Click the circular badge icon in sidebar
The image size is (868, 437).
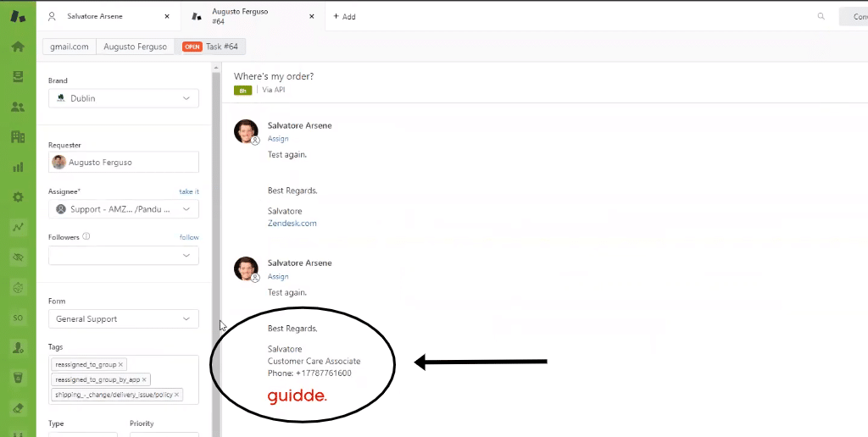(19, 287)
